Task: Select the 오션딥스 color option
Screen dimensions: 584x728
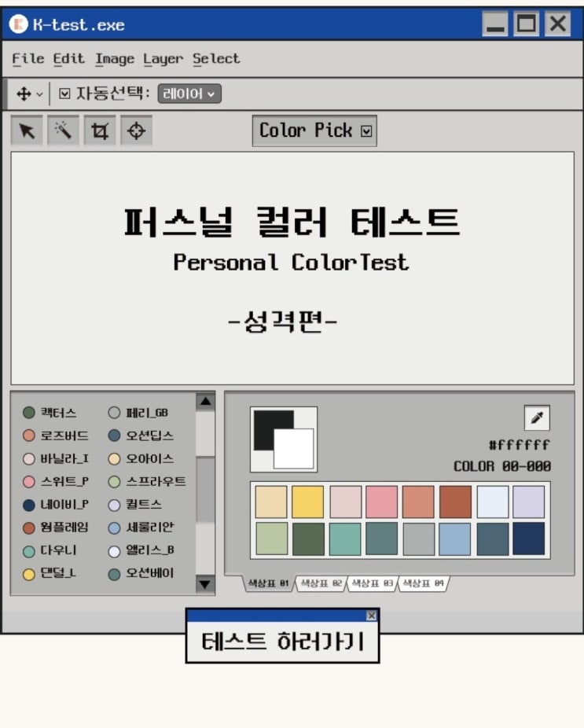Action: (141, 436)
